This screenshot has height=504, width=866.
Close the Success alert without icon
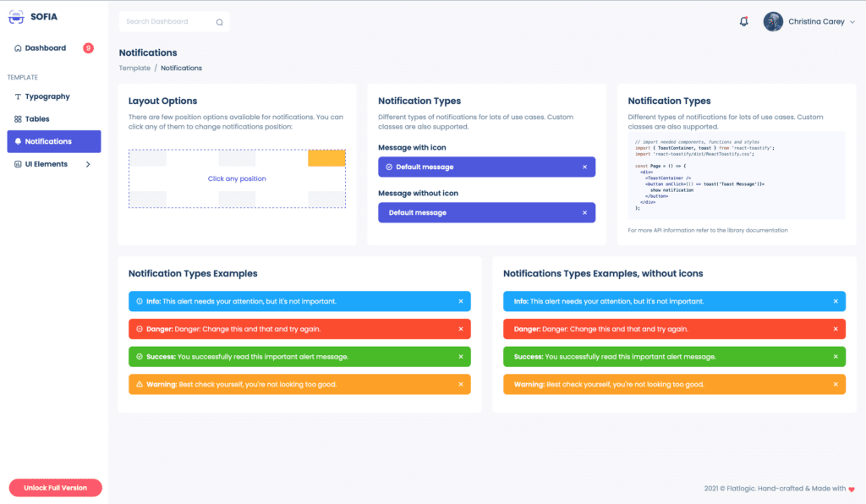(836, 357)
